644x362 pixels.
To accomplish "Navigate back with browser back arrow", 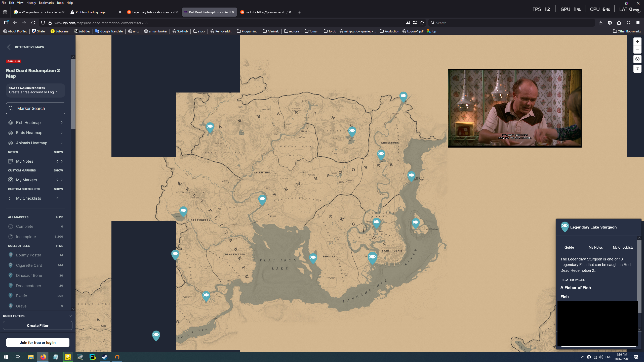I will (15, 23).
